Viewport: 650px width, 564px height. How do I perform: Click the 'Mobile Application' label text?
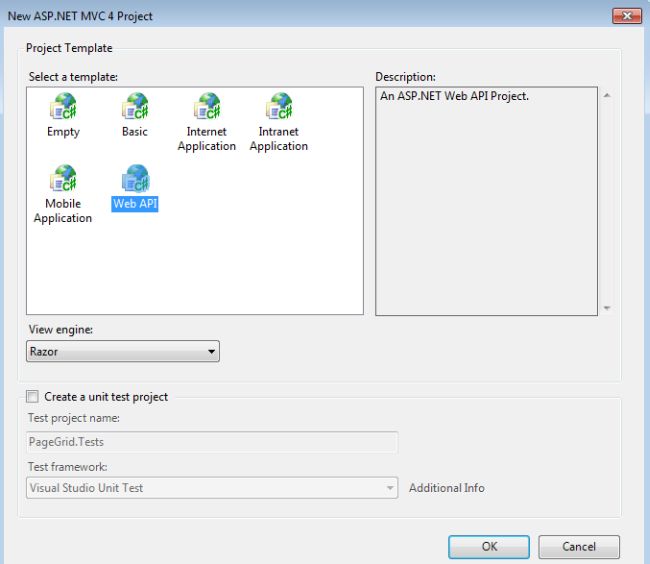tap(63, 211)
